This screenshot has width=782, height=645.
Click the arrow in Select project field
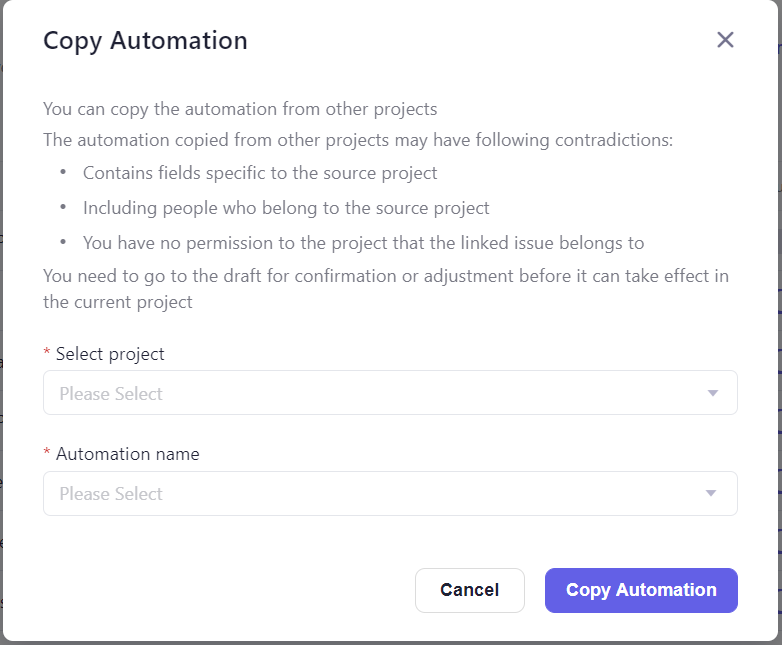(712, 393)
